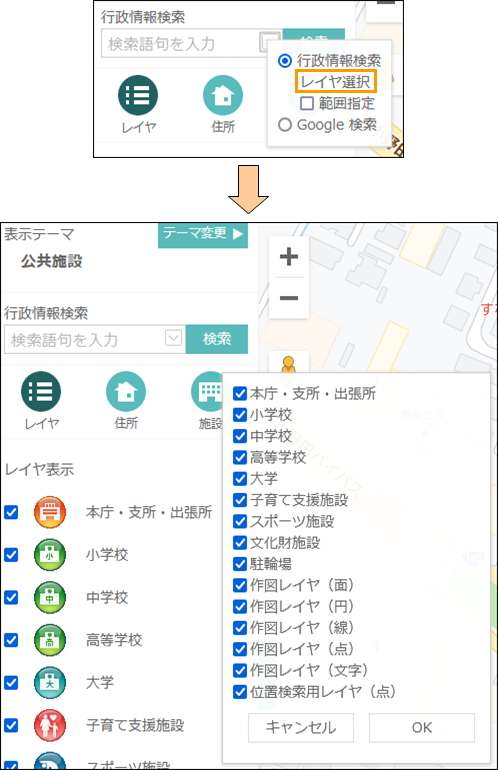
Task: Uncheck 文化財施設 in the layer selection dialog
Action: [240, 543]
